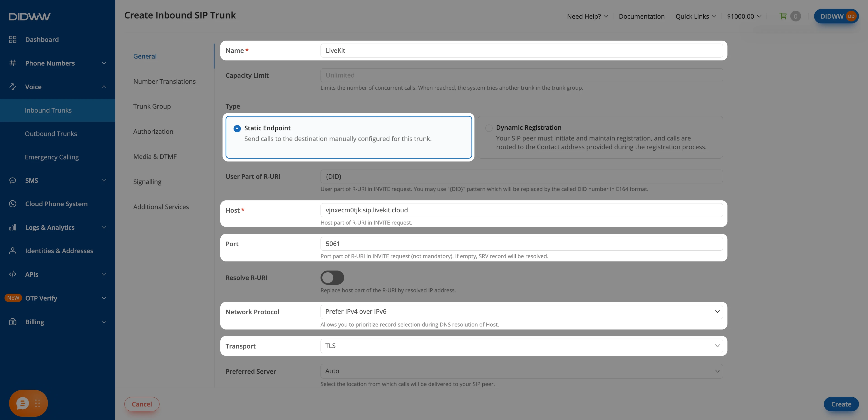The image size is (868, 420).
Task: Open the shopping cart icon
Action: pyautogui.click(x=783, y=16)
